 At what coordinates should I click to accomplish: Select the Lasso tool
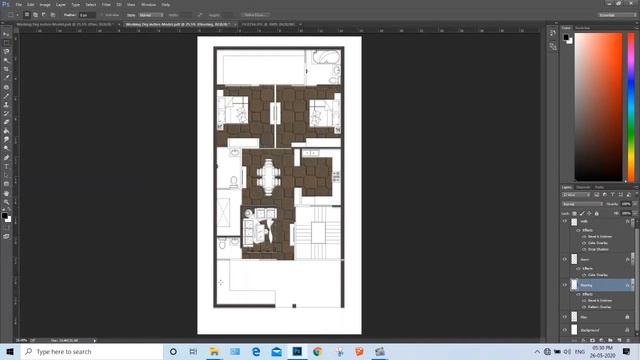click(6, 51)
